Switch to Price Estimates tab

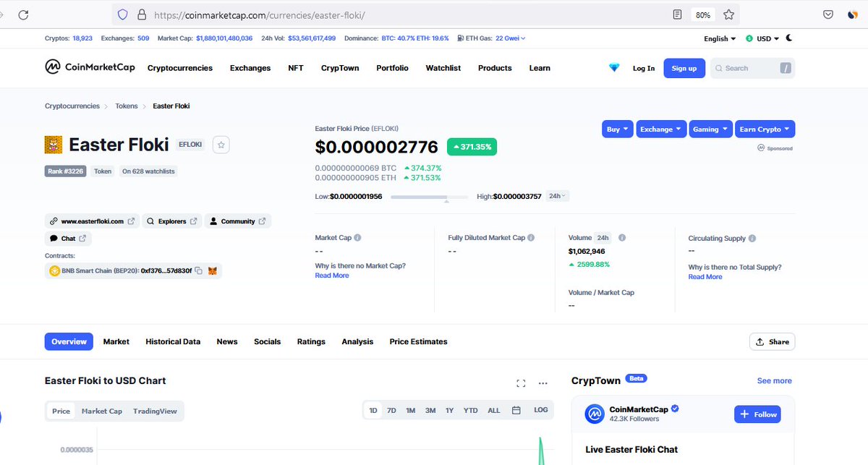click(x=418, y=341)
